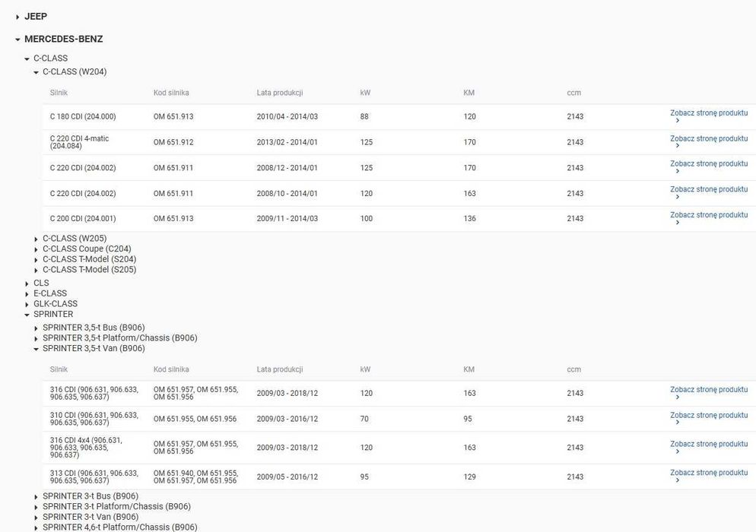Click the 136 KM value
The width and height of the screenshot is (756, 532).
(469, 219)
